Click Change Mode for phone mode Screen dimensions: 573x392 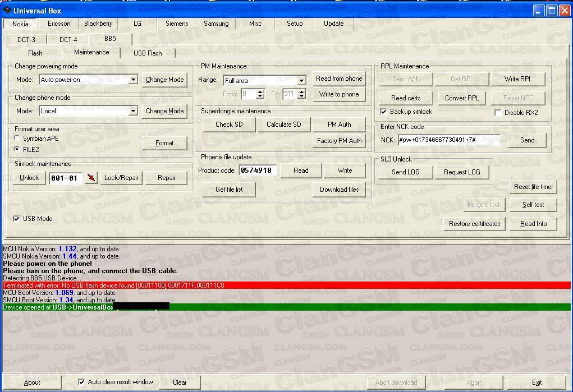(x=165, y=111)
